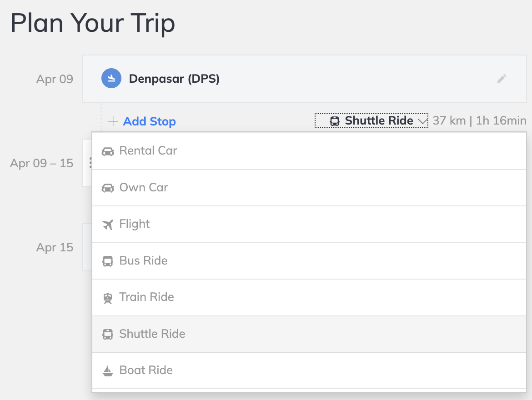Click the shuttle icon in highlighted option

(108, 334)
